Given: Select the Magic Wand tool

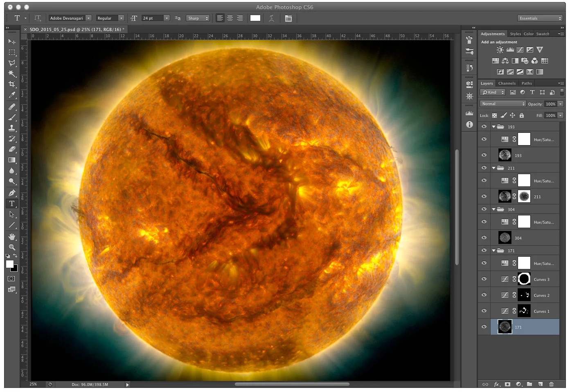Looking at the screenshot, I should pyautogui.click(x=12, y=74).
